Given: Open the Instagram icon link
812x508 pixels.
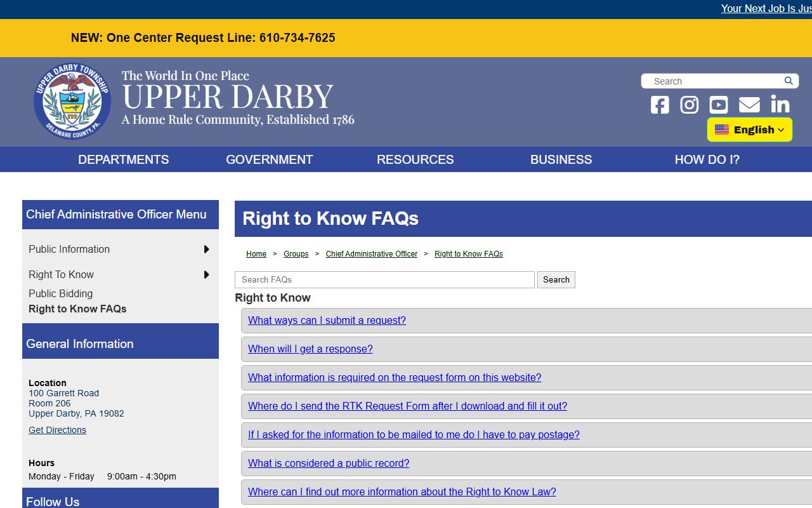Looking at the screenshot, I should tap(690, 105).
